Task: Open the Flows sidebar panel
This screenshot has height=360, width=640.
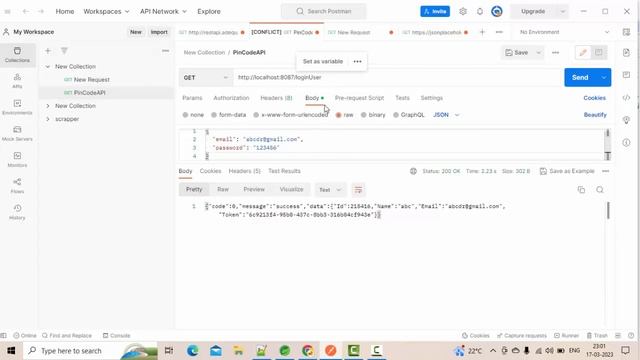Action: point(17,186)
